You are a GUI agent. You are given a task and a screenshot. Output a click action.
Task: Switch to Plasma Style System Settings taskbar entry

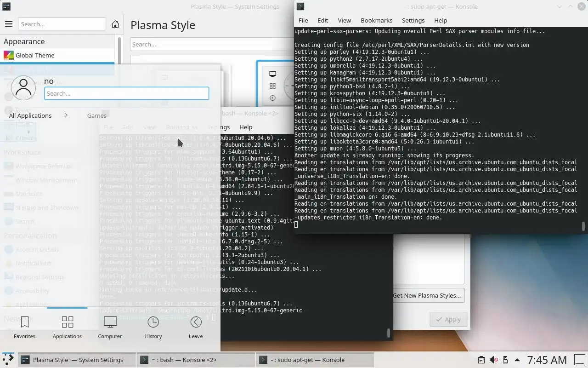tap(77, 360)
